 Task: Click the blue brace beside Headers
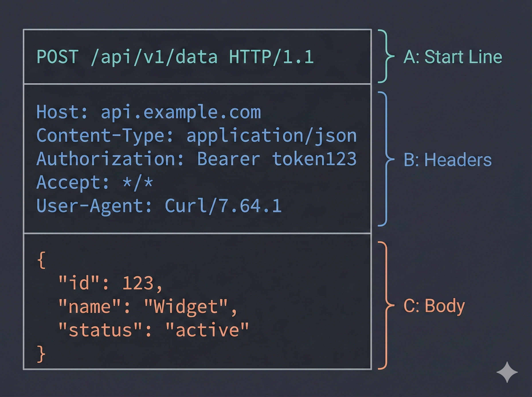coord(386,159)
